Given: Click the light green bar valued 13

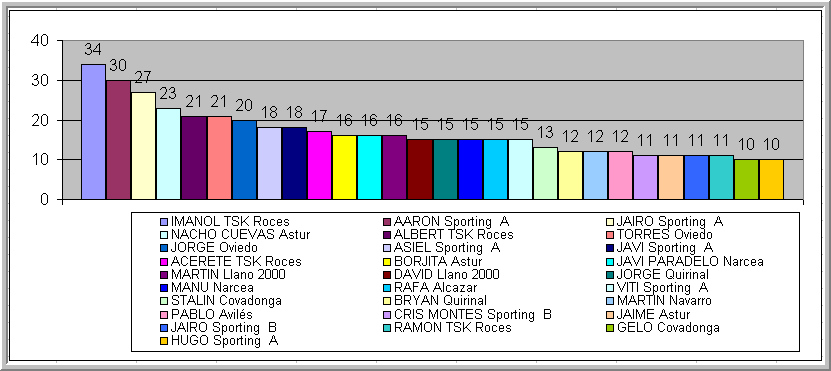Looking at the screenshot, I should [545, 173].
